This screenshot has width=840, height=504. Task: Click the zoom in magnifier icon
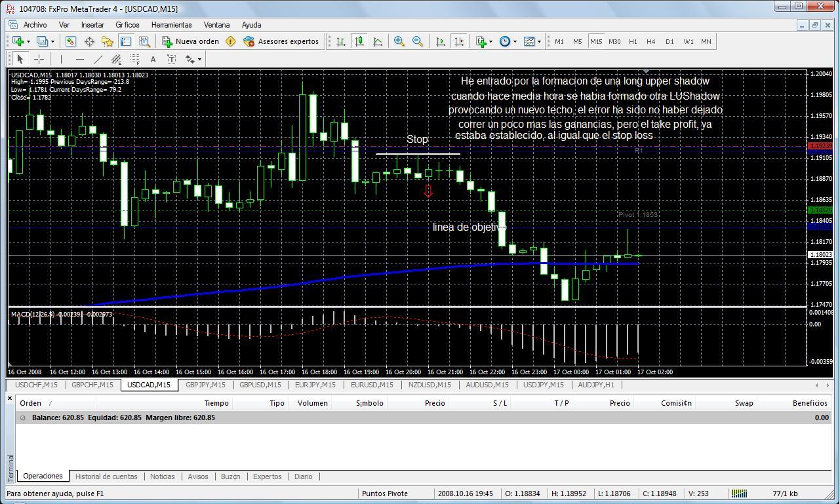coord(399,41)
